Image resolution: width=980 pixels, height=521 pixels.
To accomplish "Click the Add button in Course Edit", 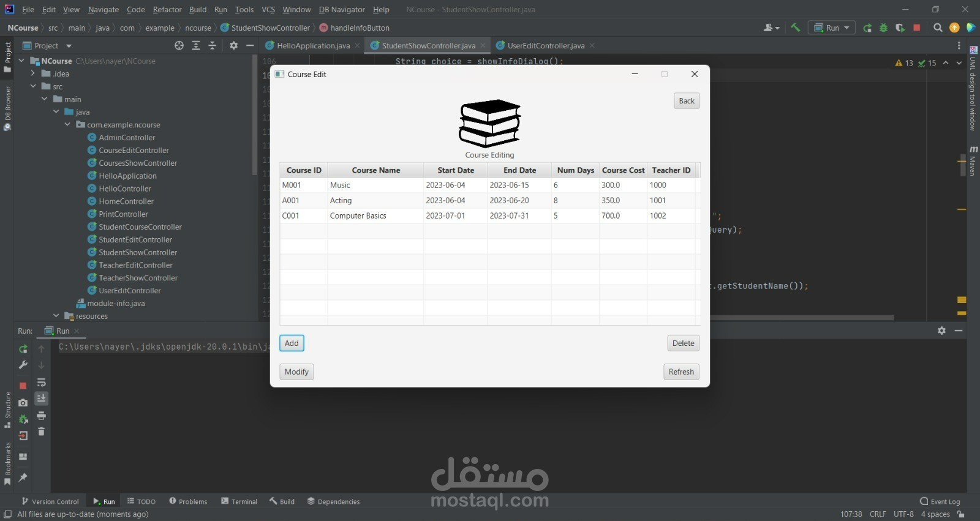I will click(x=292, y=343).
